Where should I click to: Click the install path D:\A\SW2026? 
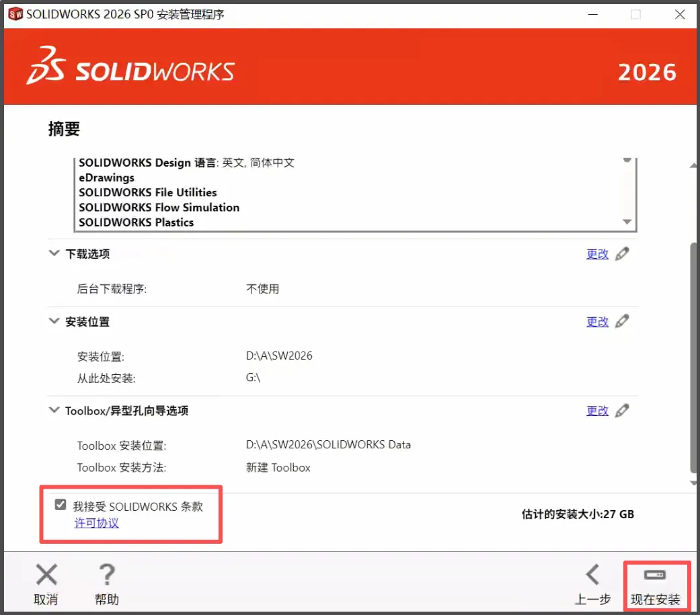pos(279,356)
